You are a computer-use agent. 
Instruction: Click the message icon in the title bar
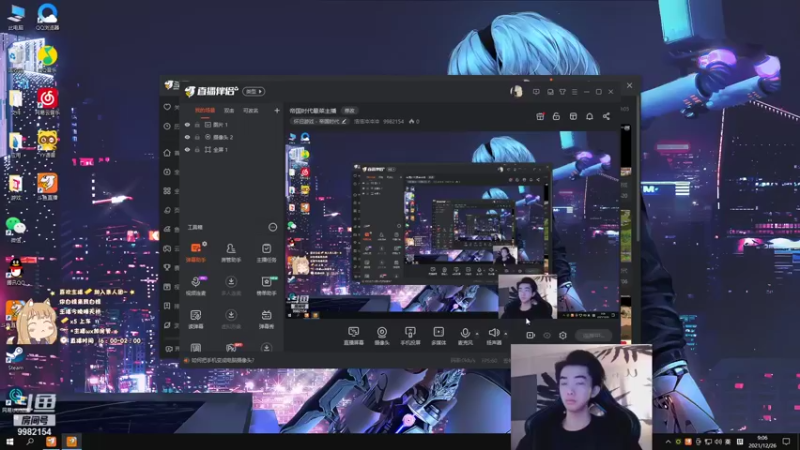tap(536, 92)
